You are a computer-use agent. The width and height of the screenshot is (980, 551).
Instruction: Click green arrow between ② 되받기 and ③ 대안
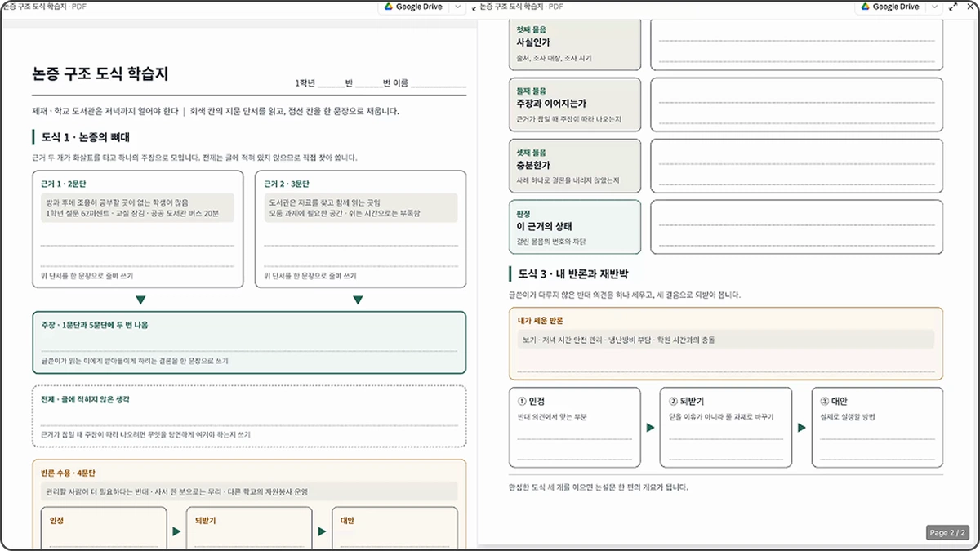click(802, 427)
